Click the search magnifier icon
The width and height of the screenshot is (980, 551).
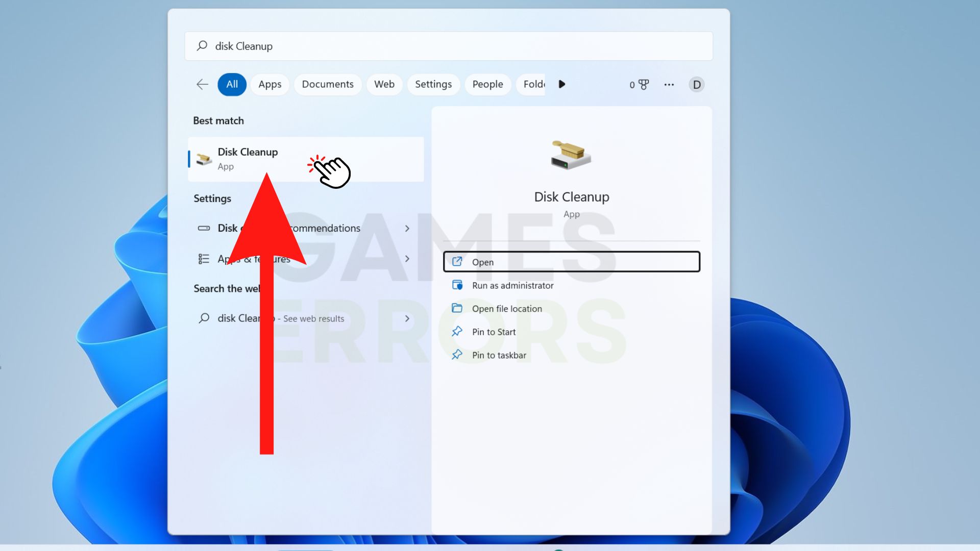click(202, 46)
